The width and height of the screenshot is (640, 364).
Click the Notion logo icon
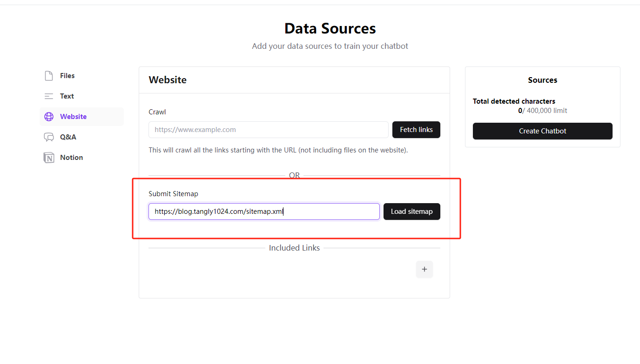tap(49, 158)
